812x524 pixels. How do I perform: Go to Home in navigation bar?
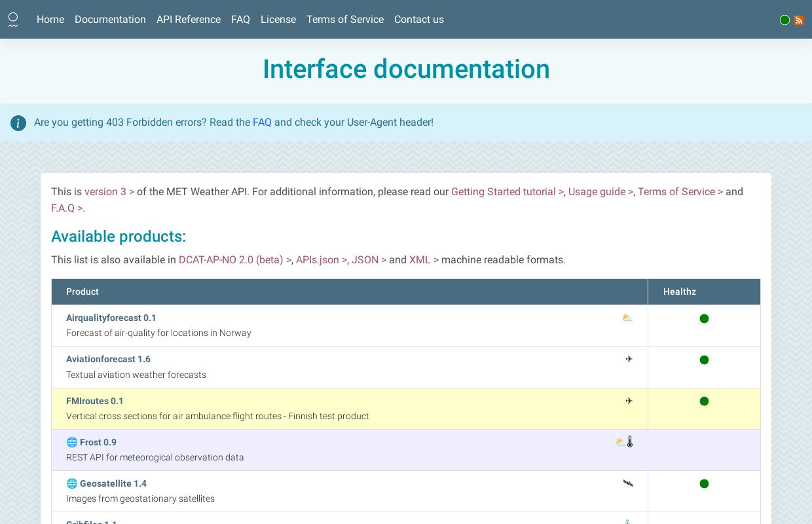pos(50,20)
